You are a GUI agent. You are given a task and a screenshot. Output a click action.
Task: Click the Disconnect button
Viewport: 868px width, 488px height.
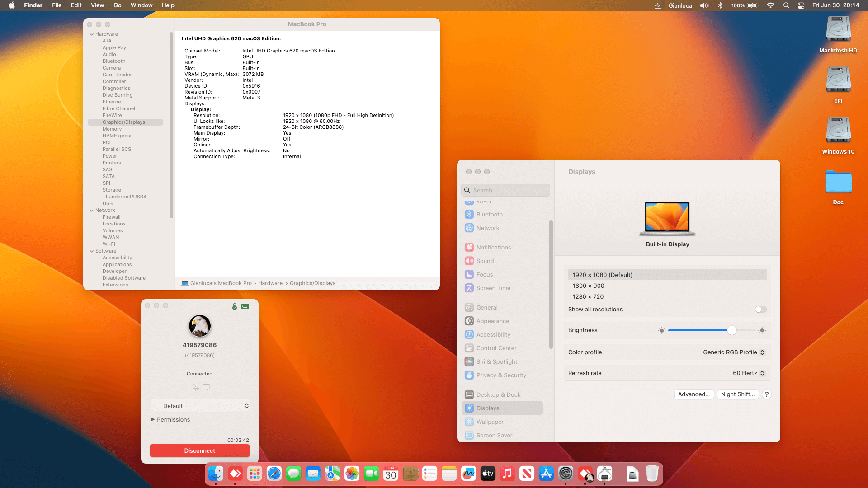(x=199, y=450)
